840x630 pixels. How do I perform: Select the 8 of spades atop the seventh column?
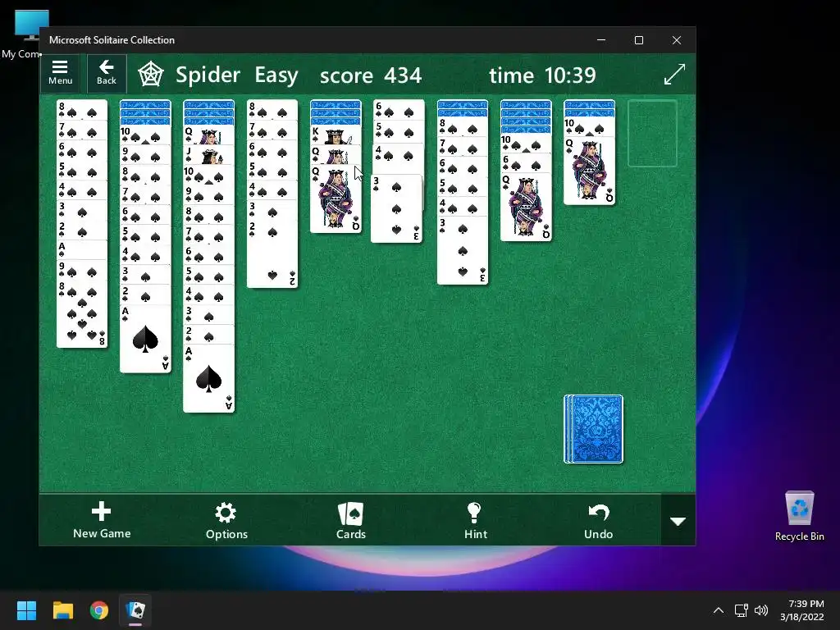463,127
